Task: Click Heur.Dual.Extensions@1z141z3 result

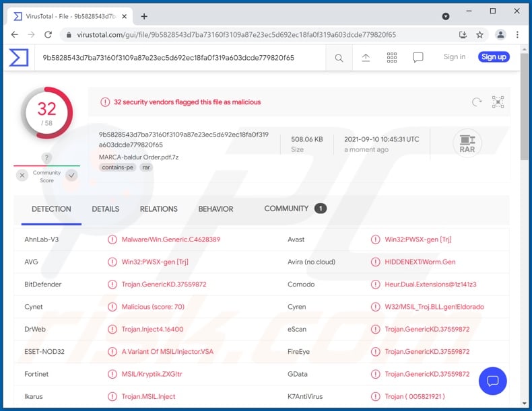Action: [x=430, y=285]
